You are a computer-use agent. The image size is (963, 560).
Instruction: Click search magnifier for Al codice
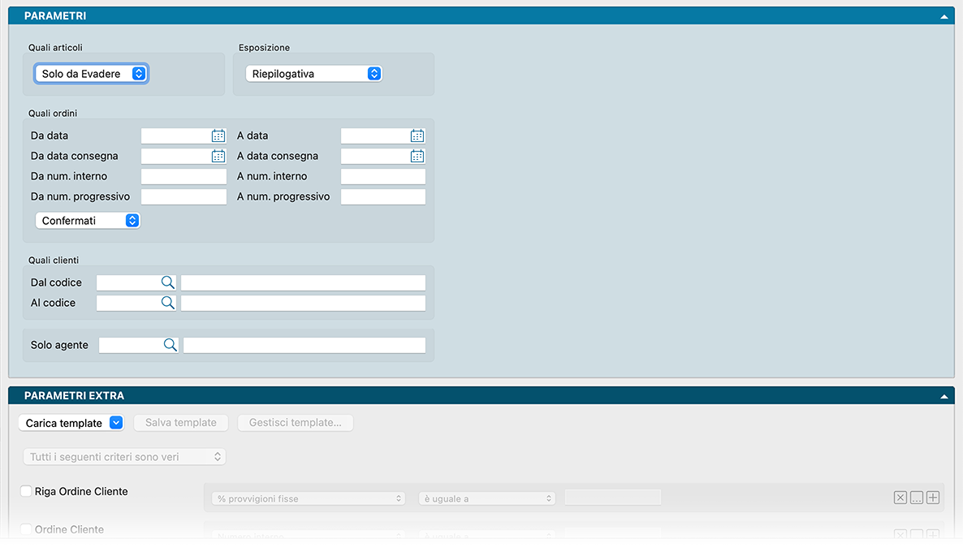pos(167,303)
